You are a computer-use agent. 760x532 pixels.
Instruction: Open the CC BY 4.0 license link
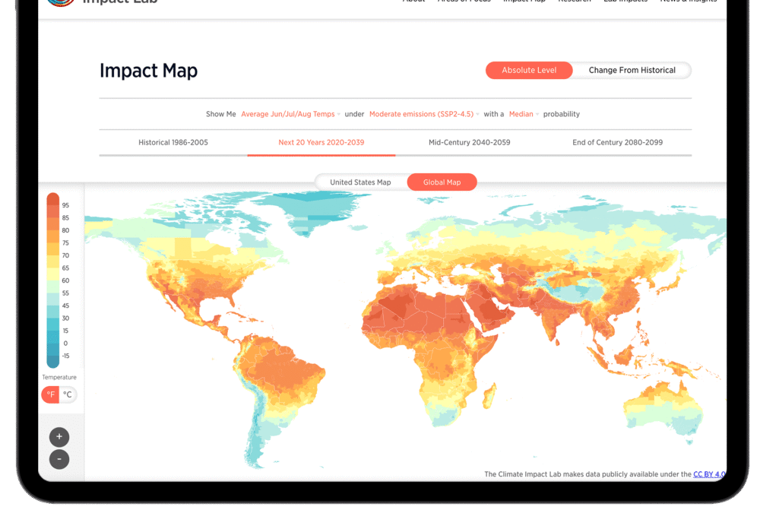point(709,474)
